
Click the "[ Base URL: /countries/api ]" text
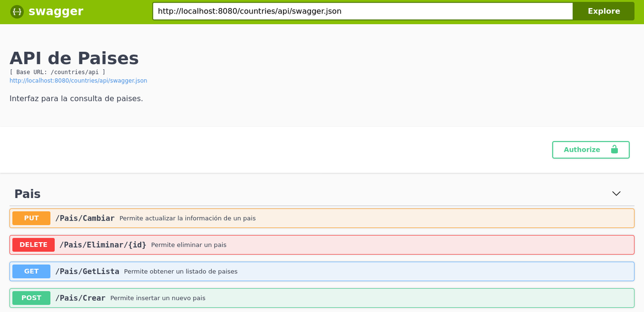57,72
